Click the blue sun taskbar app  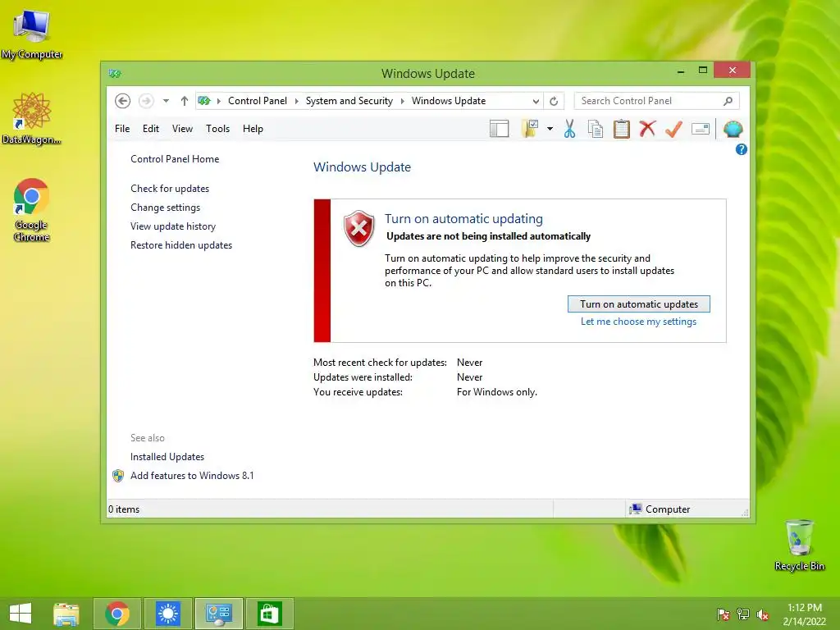tap(167, 614)
